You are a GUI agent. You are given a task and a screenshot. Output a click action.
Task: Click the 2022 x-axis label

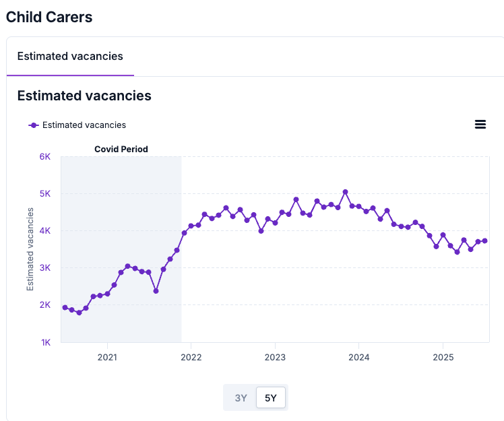point(191,355)
